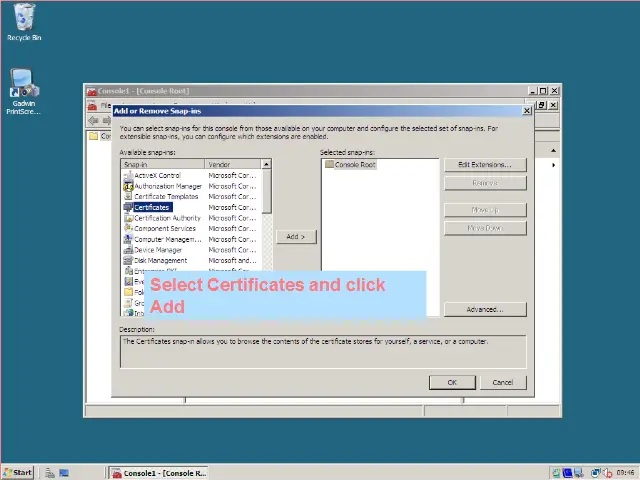Select the Certification Authority snap-in

(167, 218)
